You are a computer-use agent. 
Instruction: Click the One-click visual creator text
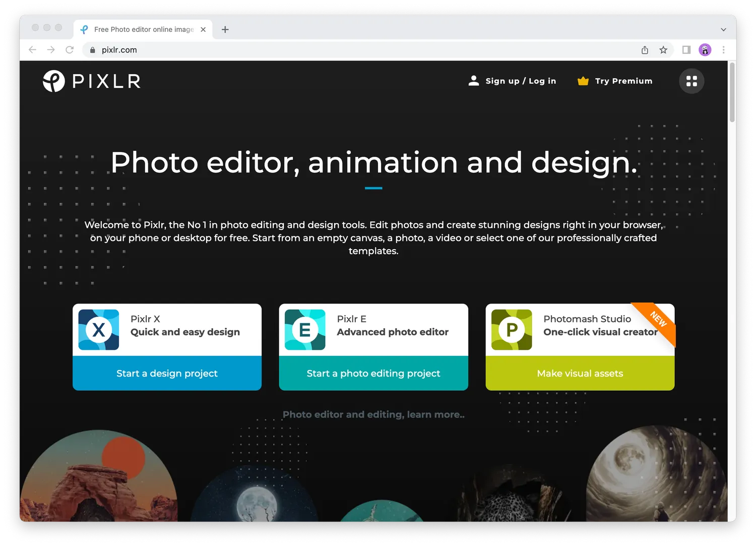(600, 332)
